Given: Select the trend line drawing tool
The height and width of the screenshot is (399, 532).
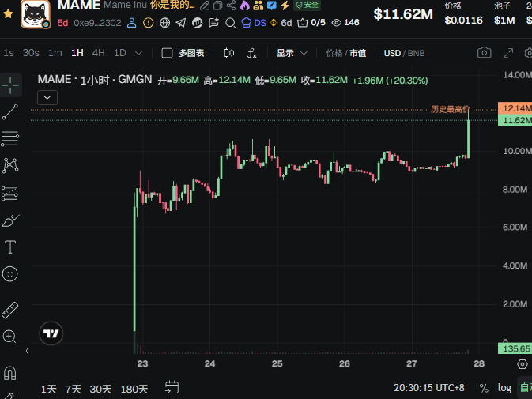Looking at the screenshot, I should pyautogui.click(x=10, y=112).
